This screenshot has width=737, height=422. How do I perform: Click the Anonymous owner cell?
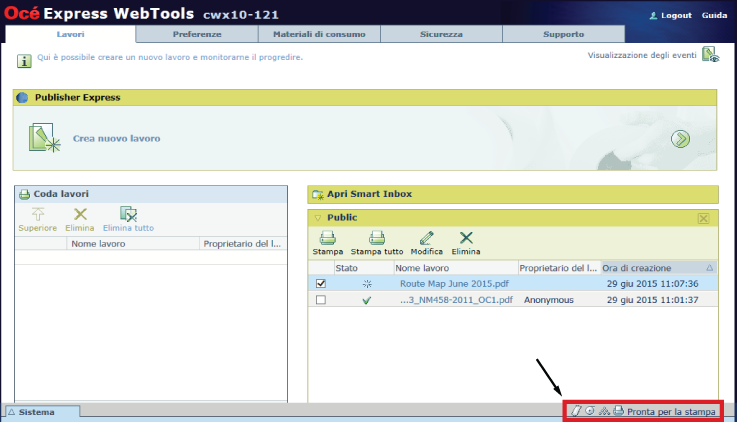tap(549, 300)
